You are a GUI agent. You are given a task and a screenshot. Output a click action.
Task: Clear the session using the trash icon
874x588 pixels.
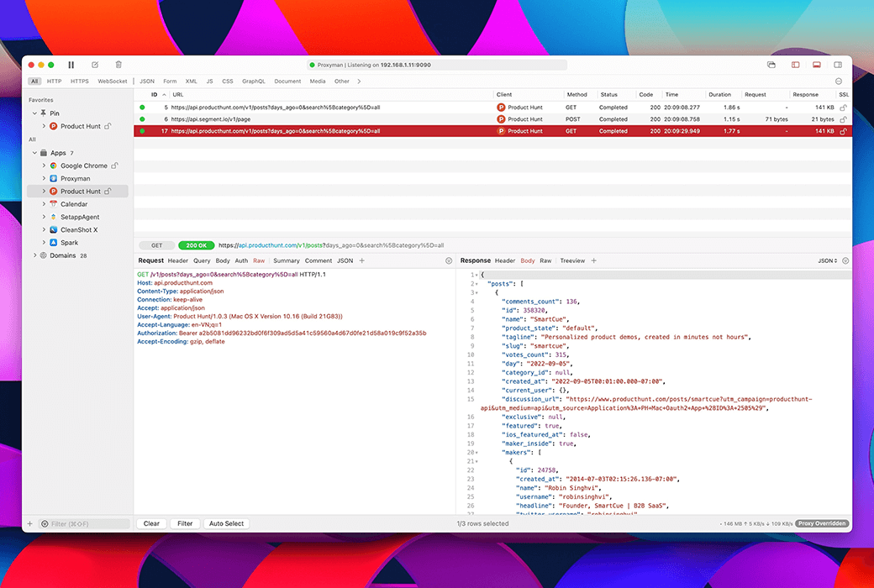click(x=118, y=65)
